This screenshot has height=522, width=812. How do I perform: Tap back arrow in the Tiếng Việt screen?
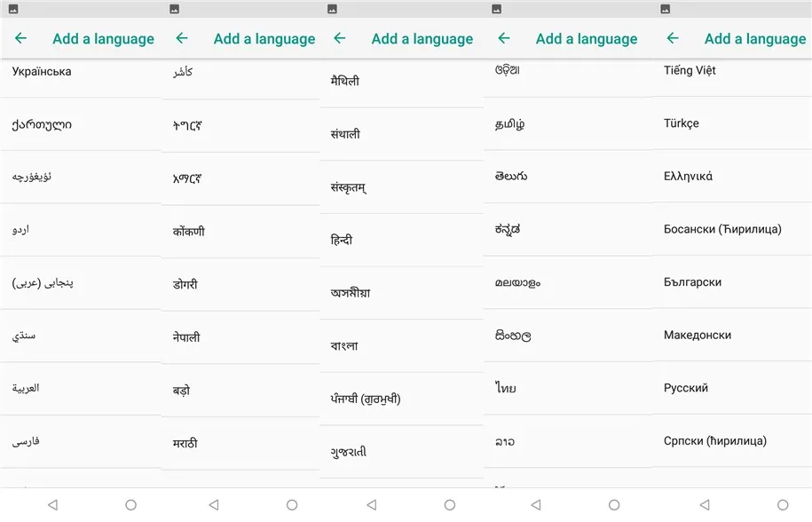[672, 38]
